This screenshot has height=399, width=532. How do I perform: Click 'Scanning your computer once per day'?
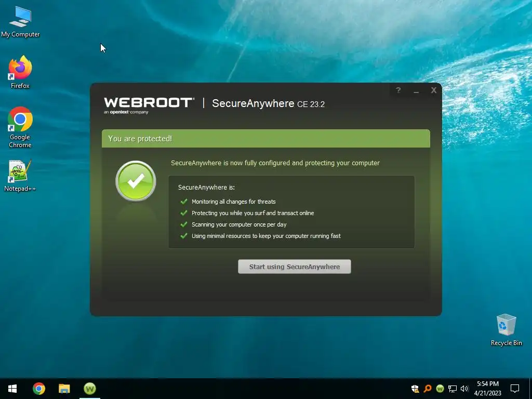pos(239,224)
